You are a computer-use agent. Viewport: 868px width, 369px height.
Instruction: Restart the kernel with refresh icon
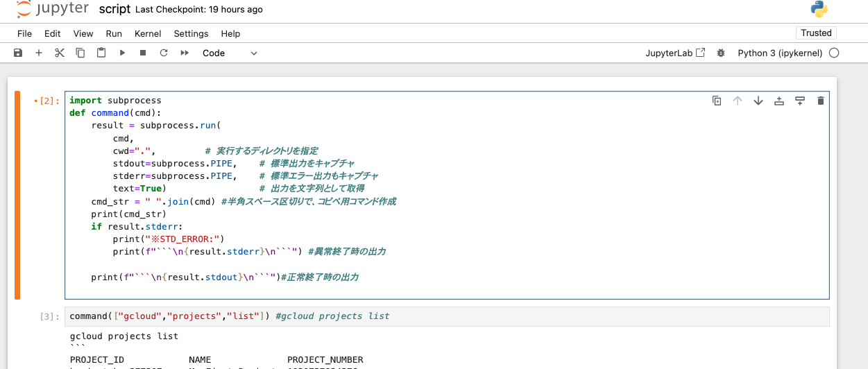pos(164,53)
